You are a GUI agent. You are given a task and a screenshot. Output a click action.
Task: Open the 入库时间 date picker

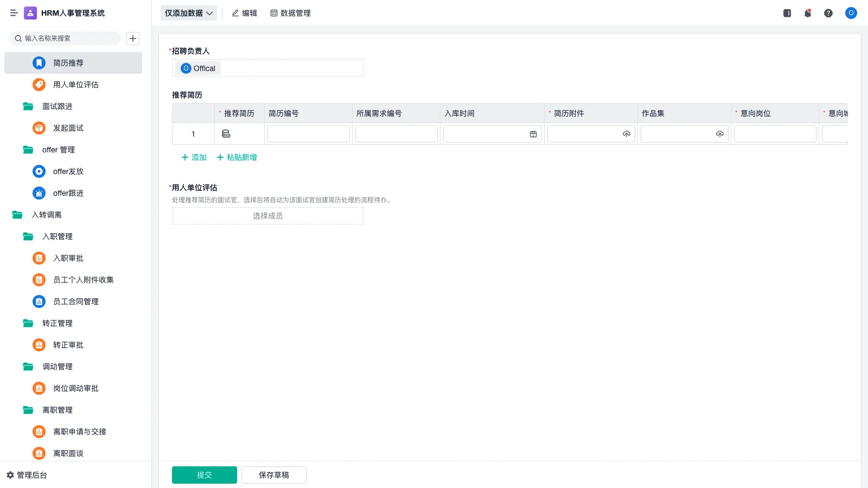(533, 133)
